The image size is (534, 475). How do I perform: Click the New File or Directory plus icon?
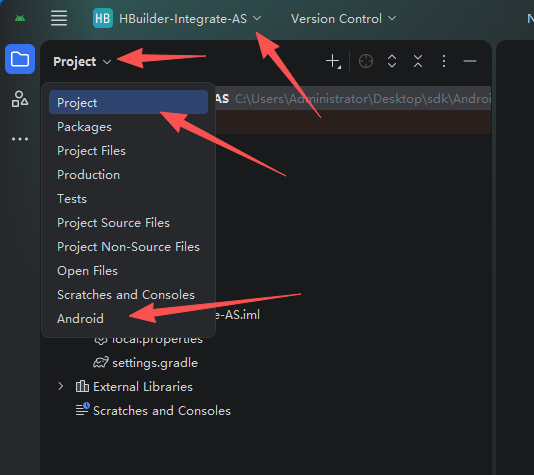click(x=333, y=62)
